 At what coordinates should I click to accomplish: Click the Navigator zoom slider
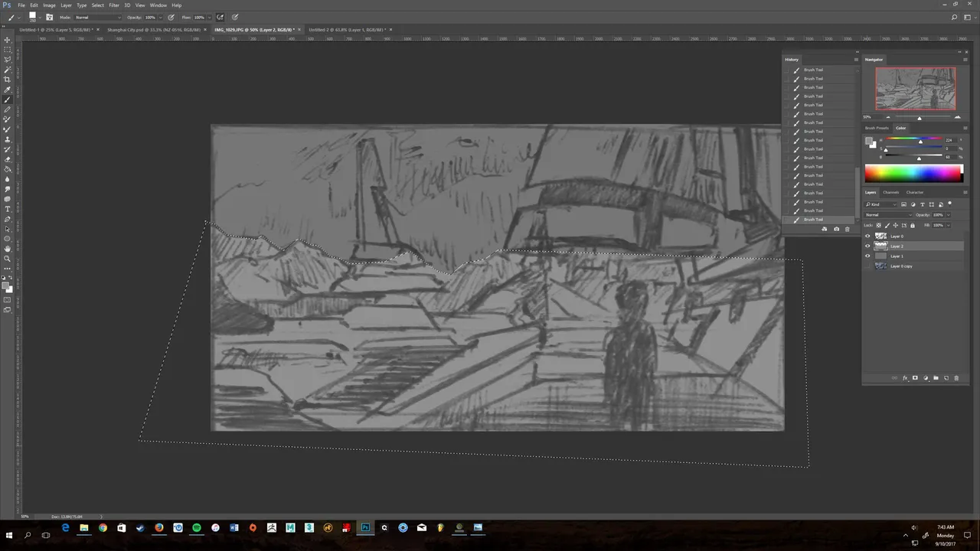(919, 117)
